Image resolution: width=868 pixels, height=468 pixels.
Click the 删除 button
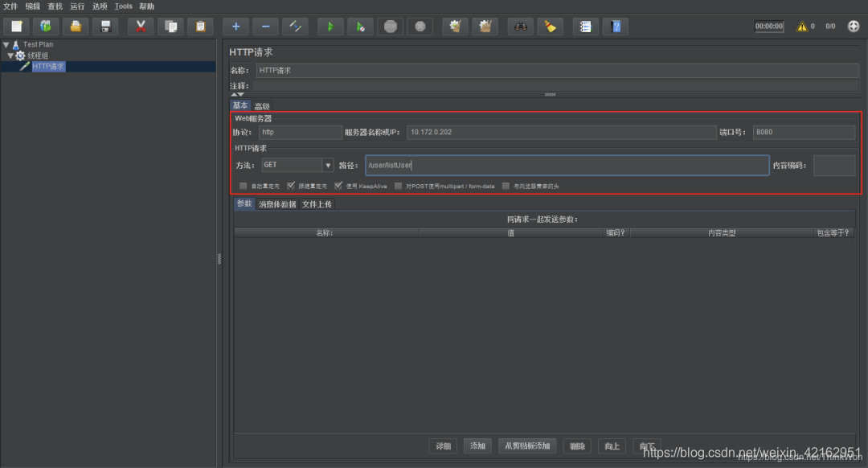(577, 445)
